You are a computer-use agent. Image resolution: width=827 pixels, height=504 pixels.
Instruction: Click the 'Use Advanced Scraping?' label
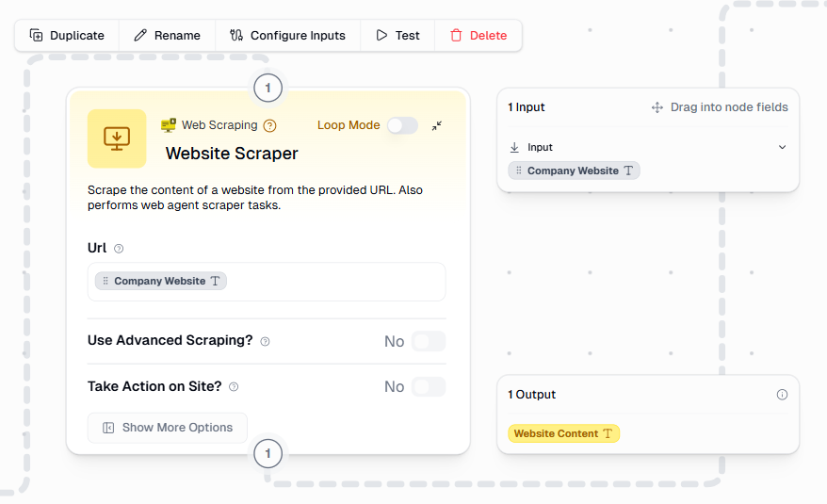(x=170, y=340)
